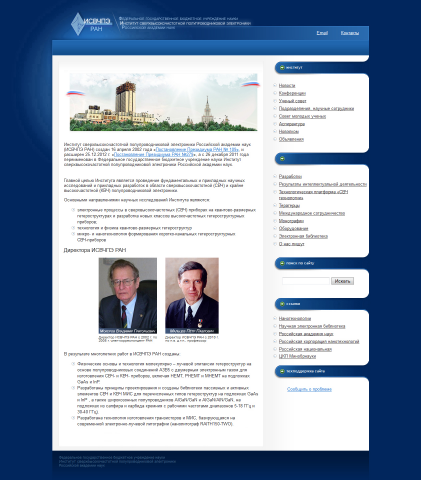This screenshot has height=480, width=421.
Task: Open the Аспирантура link
Action: click(292, 124)
